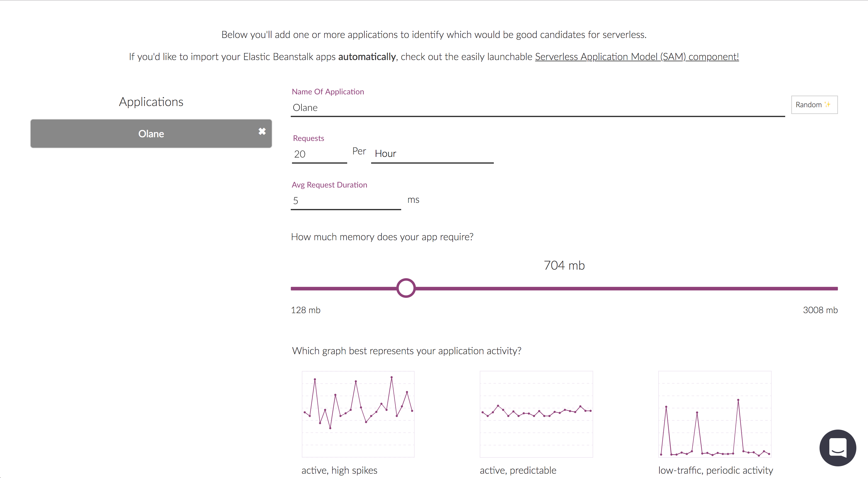Select the active, high spikes graph
Viewport: 868px width, 478px height.
point(358,414)
